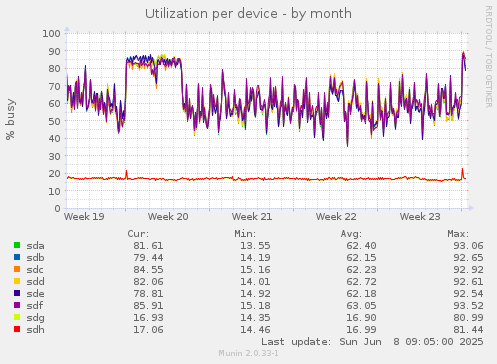The width and height of the screenshot is (497, 364).
Task: Click sda maximum value 93.06
Action: coord(468,246)
